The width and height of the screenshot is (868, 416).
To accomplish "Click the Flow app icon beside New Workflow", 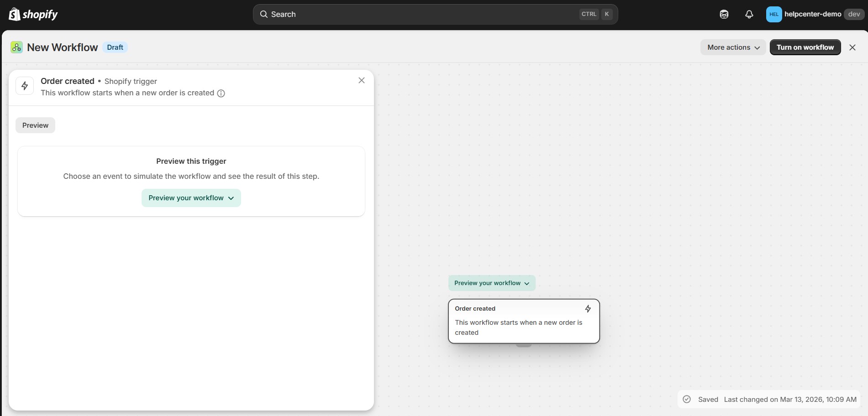I will click(x=17, y=47).
